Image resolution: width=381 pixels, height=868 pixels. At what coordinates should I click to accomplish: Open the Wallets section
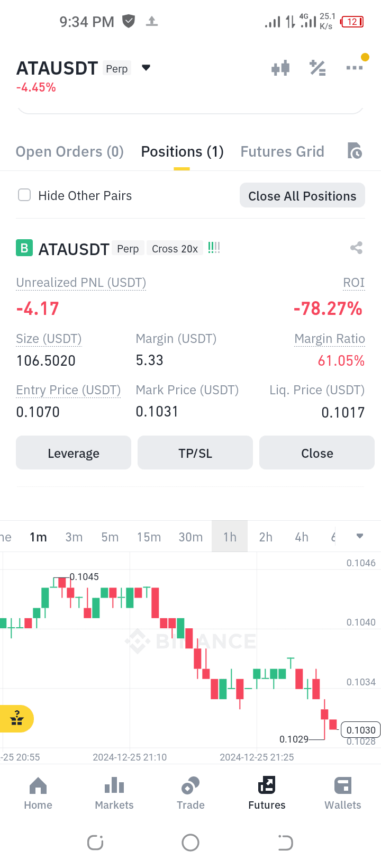coord(343,794)
